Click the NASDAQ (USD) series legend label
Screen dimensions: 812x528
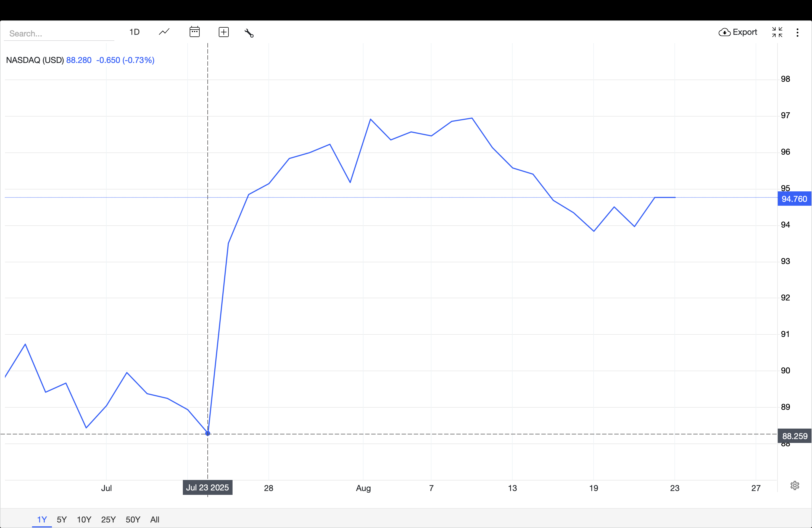[x=35, y=60]
